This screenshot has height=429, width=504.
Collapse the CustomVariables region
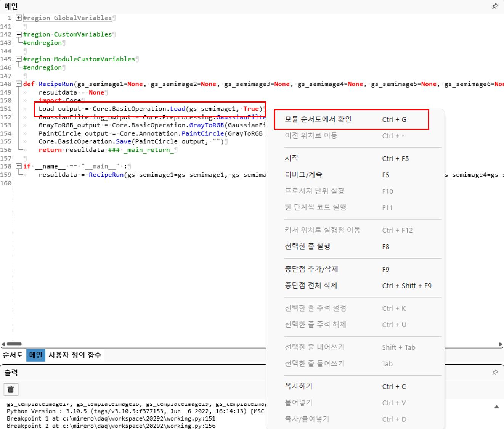tap(18, 34)
